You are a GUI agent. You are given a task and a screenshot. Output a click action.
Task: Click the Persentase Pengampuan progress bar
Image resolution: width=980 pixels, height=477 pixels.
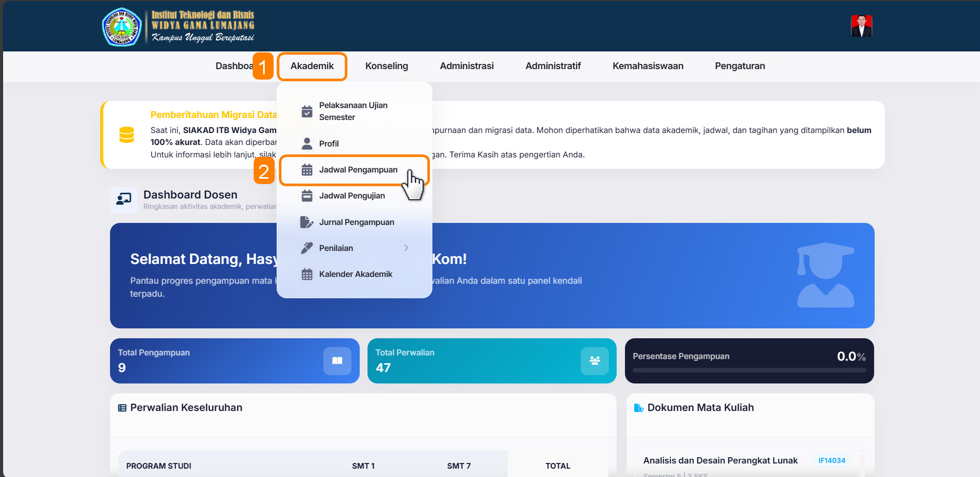coord(749,370)
